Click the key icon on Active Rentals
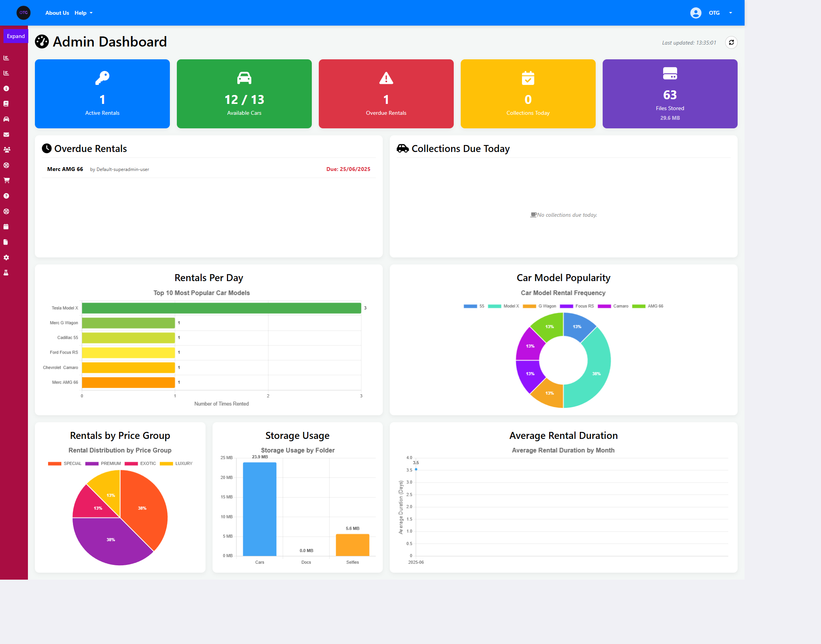This screenshot has width=821, height=644. 102,78
